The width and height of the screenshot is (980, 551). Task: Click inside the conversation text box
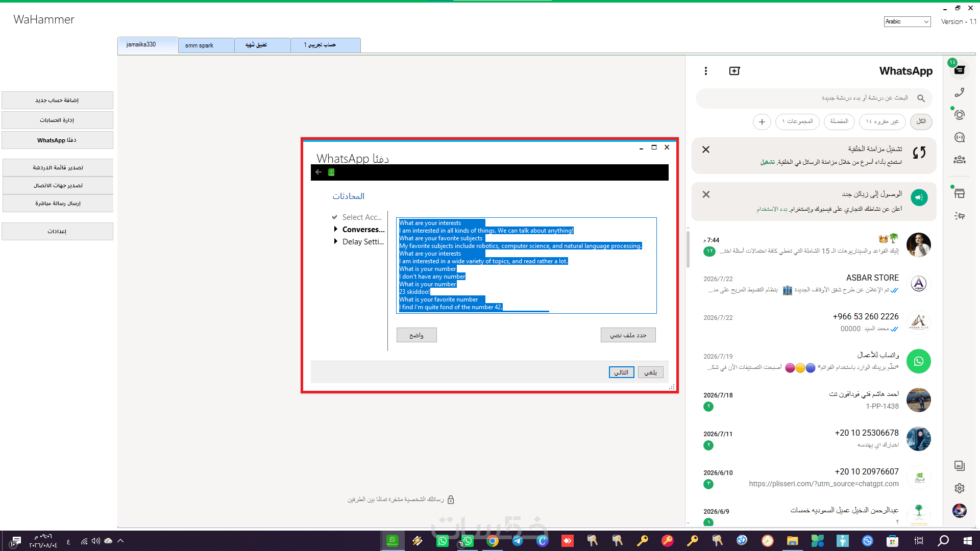[x=526, y=265]
